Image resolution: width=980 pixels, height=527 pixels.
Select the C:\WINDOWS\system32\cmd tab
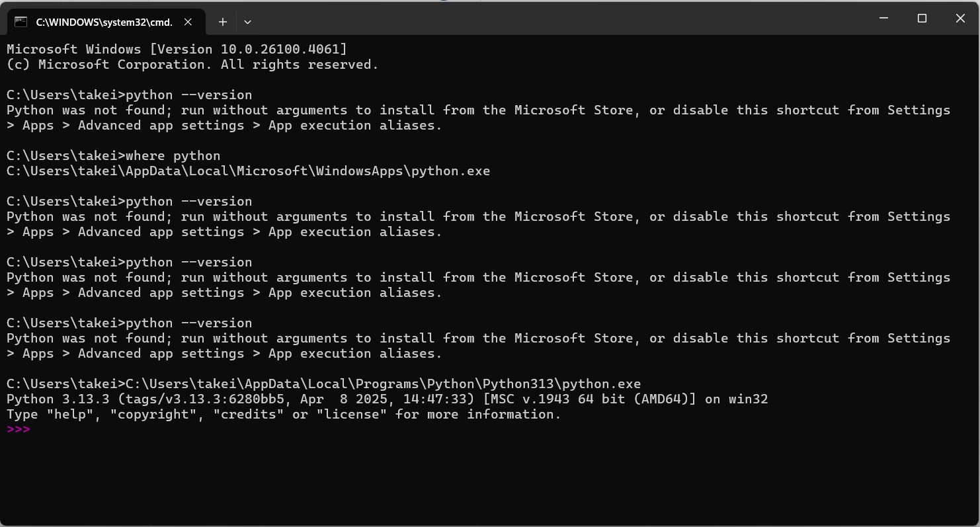103,22
